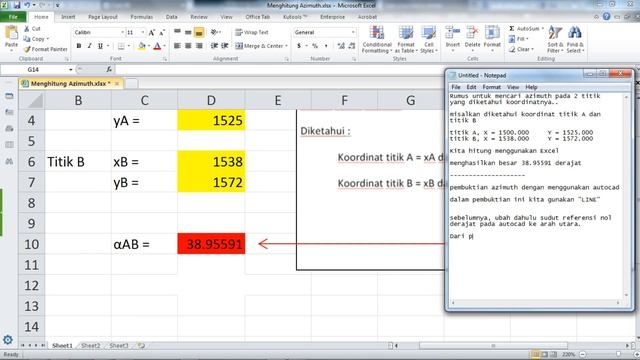Select the red cell showing 38.95591
Viewport: 640px width, 360px height.
tap(211, 244)
